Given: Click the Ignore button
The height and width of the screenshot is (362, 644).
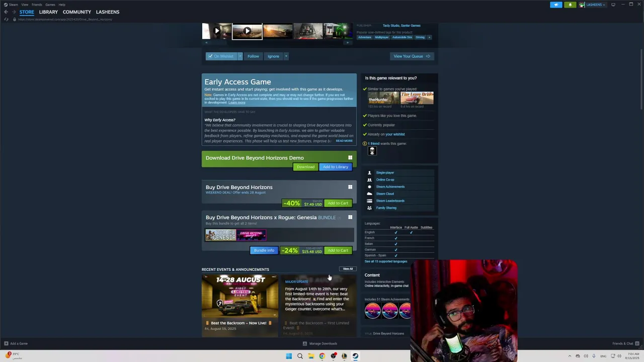Looking at the screenshot, I should (x=273, y=56).
